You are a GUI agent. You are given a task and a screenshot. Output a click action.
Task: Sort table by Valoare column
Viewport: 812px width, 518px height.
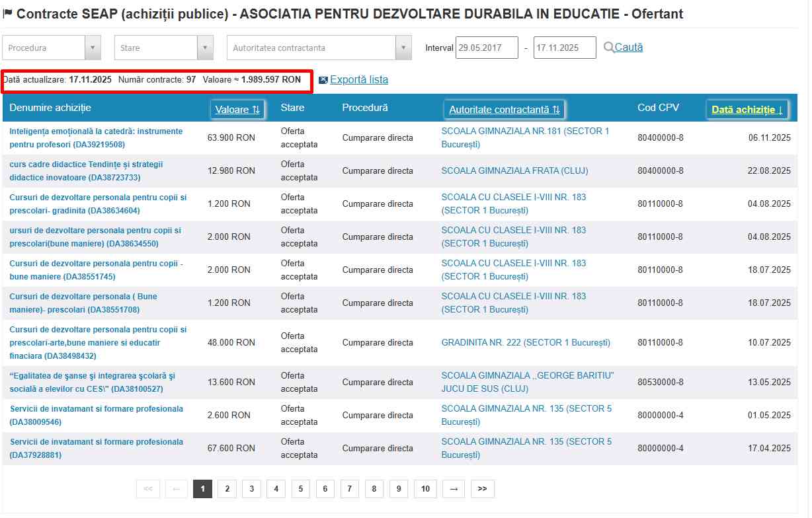pyautogui.click(x=237, y=110)
